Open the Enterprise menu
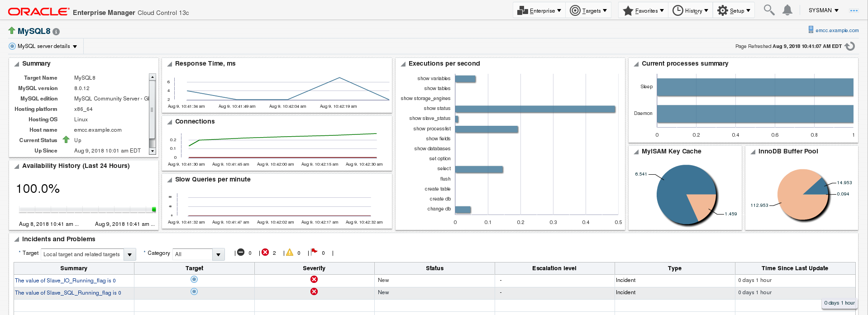The image size is (868, 315). (539, 10)
